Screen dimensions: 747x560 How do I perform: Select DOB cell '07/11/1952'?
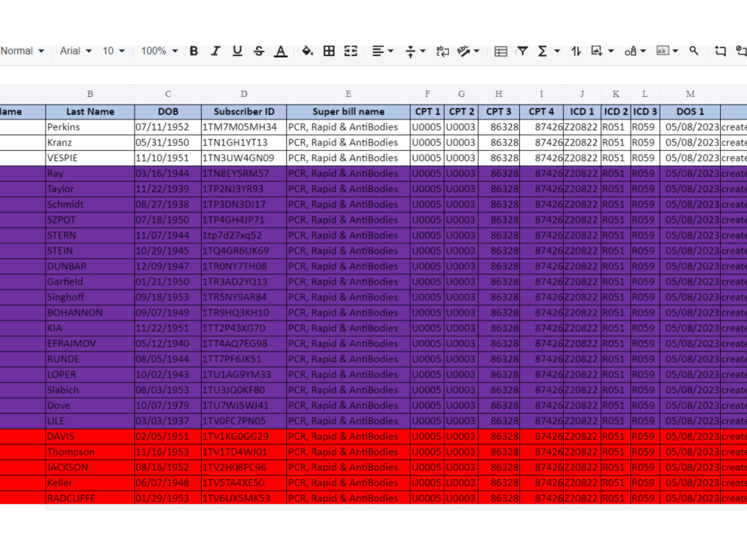point(168,127)
